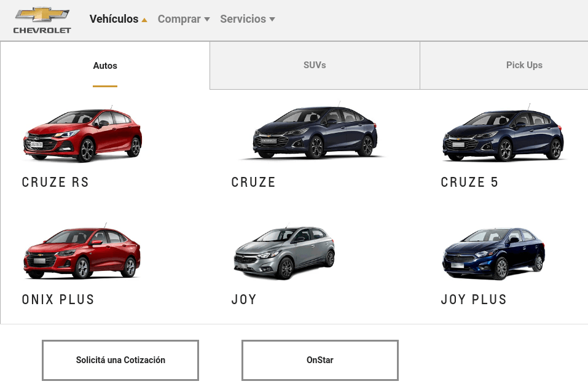The image size is (588, 392).
Task: Open the ONIX PLUS model link
Action: coord(58,300)
